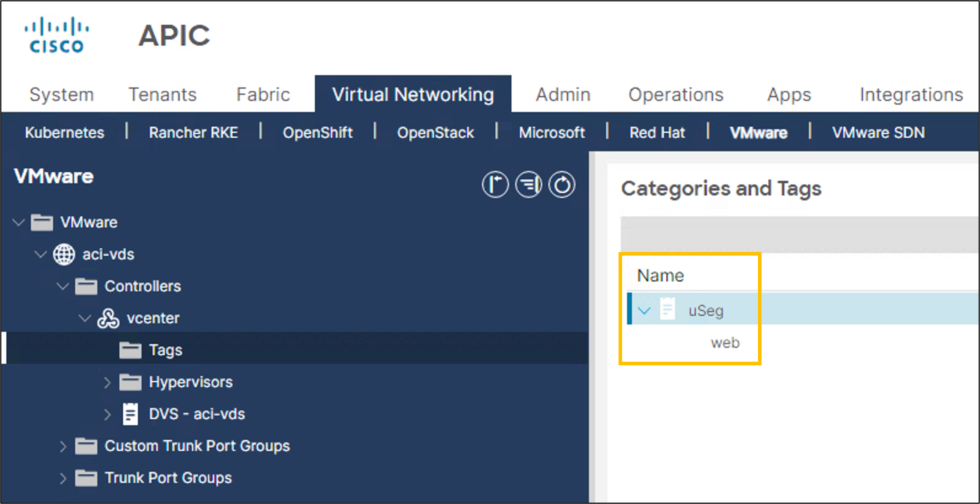Select Tags in the tree
Image resolution: width=980 pixels, height=504 pixels.
(166, 350)
